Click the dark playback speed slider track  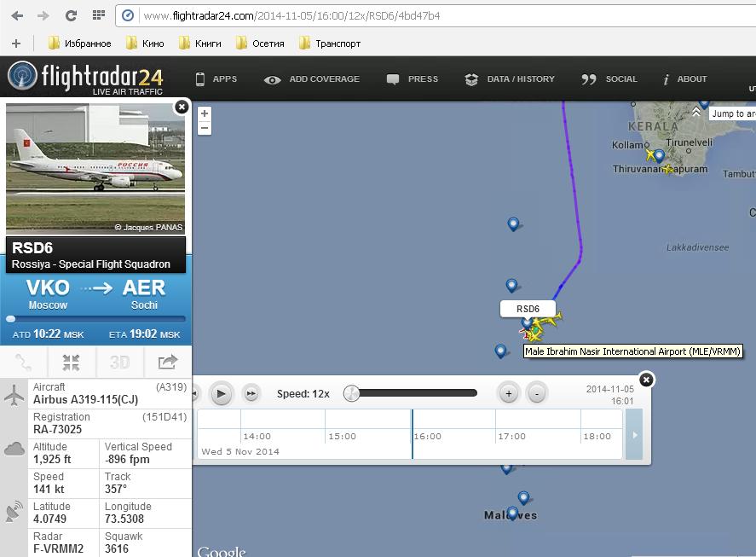(418, 393)
